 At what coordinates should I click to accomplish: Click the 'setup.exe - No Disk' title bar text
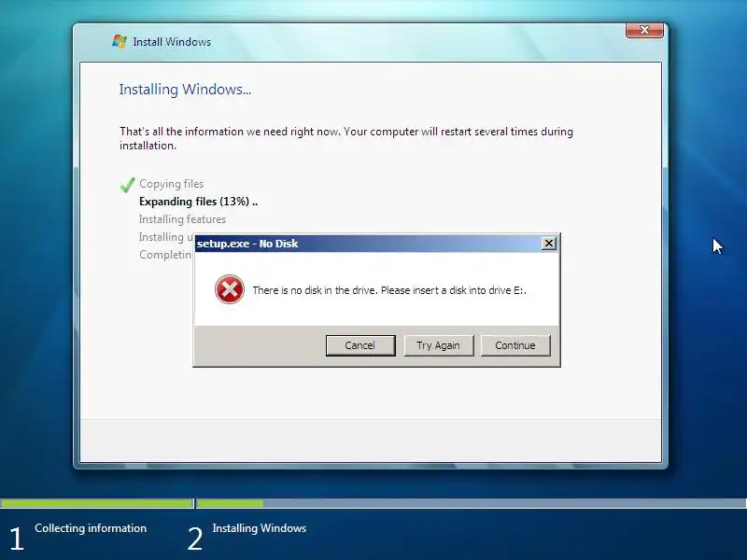247,244
